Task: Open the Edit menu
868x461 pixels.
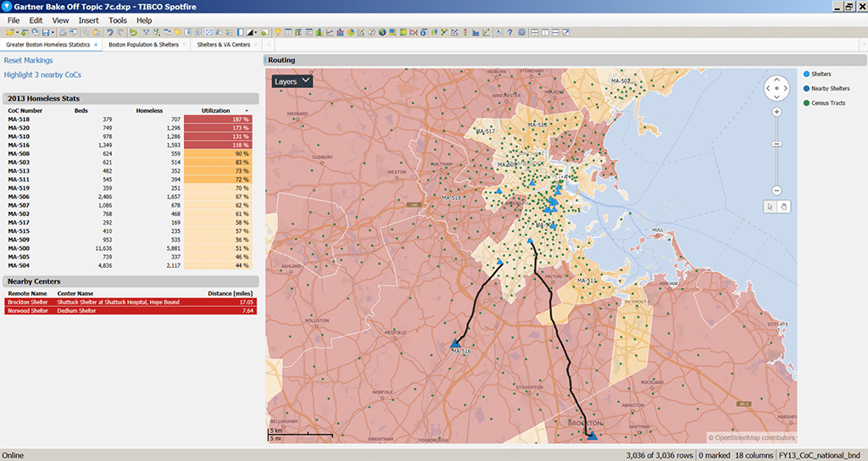Action: 36,20
